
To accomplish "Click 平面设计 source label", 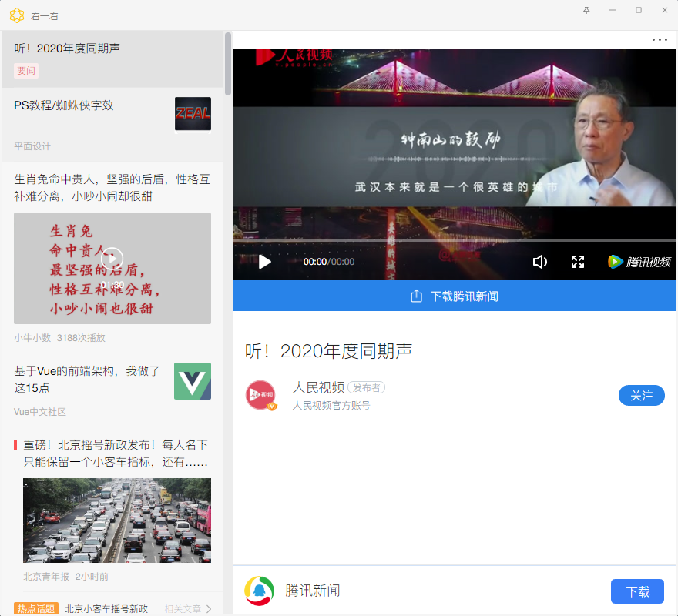I will tap(32, 146).
